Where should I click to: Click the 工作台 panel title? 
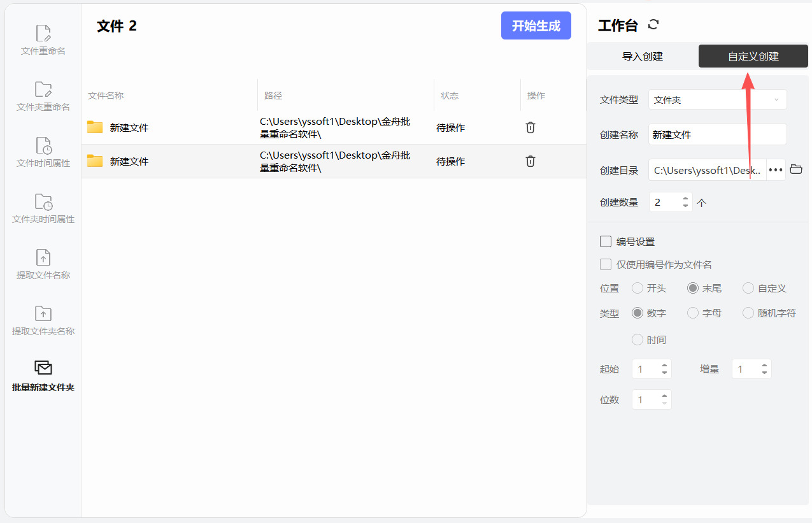point(618,25)
